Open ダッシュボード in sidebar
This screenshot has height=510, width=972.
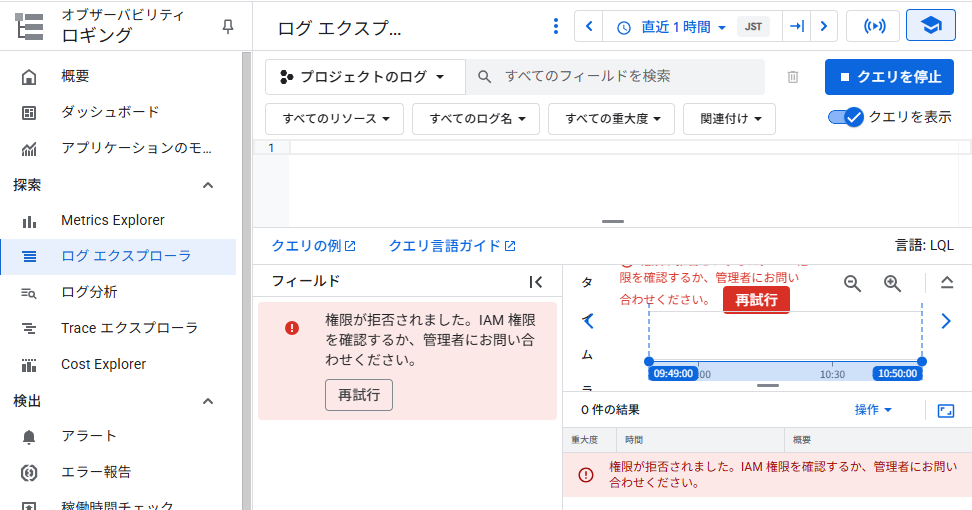(x=110, y=112)
